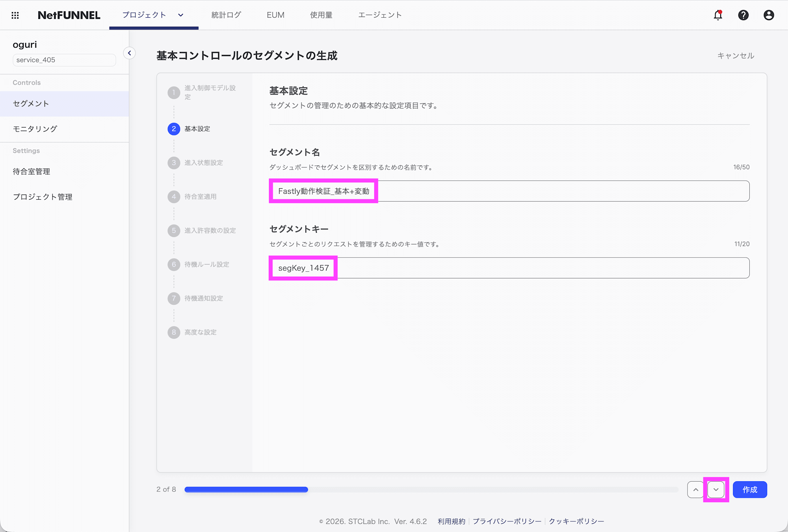Viewport: 788px width, 532px height.
Task: Open 待合室管理 settings page
Action: (31, 171)
